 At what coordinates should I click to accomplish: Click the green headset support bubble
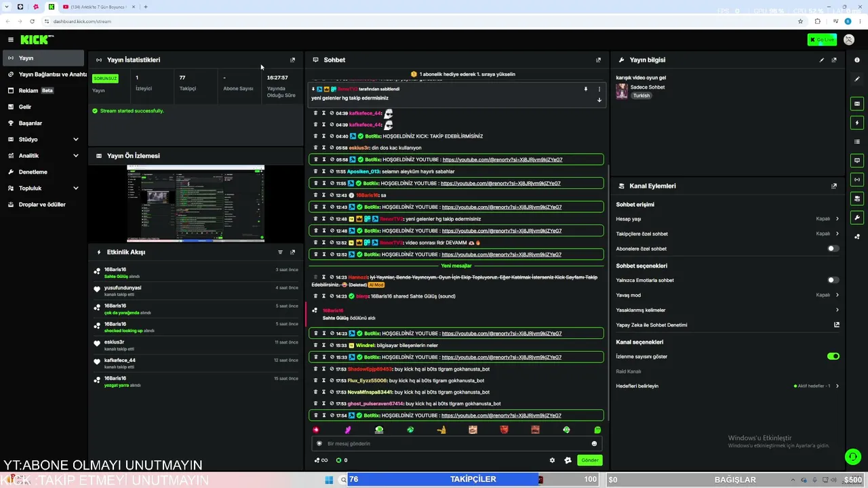(853, 457)
